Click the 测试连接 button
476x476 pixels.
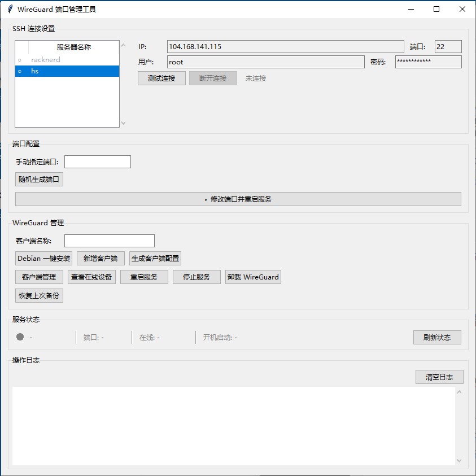[x=161, y=78]
